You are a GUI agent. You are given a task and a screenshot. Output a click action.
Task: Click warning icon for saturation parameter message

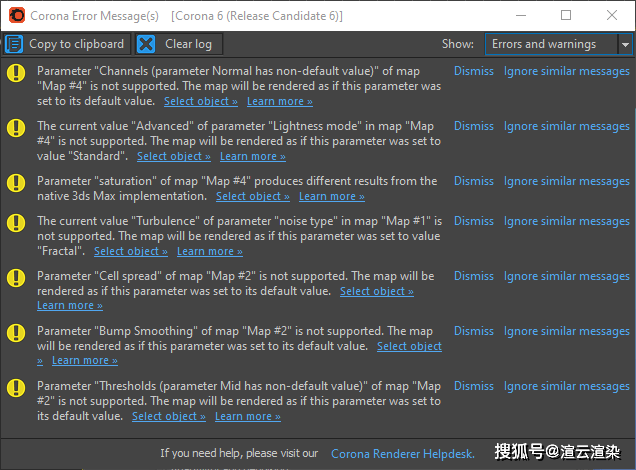(16, 183)
